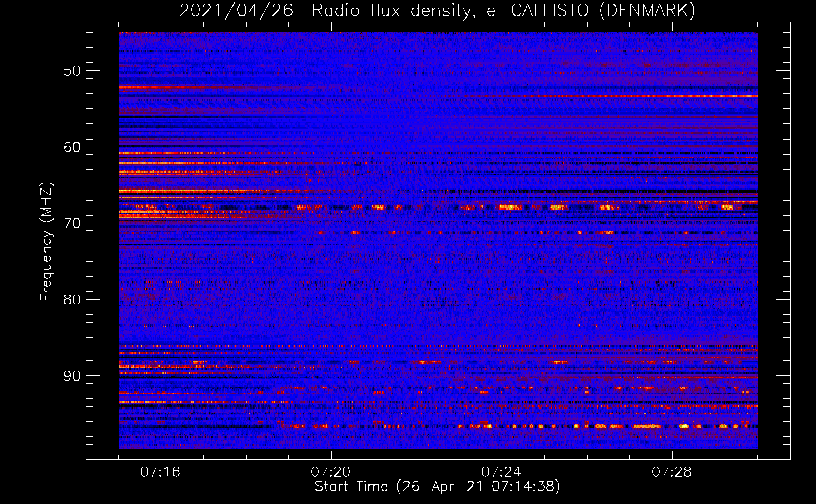This screenshot has width=816, height=504.
Task: Click the 'Start Time (26-Apr-21 07:14:38)' label
Action: tap(437, 487)
